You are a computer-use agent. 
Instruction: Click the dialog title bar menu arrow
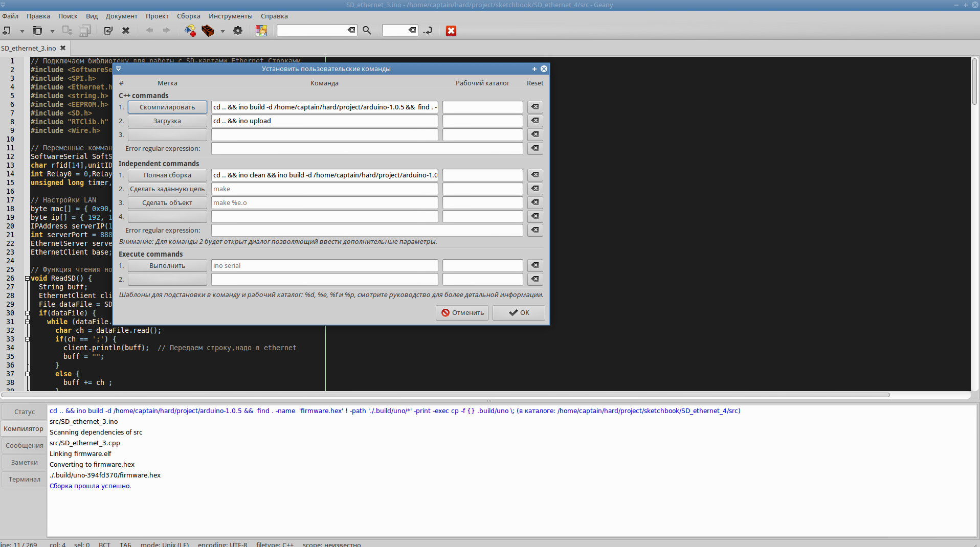[x=118, y=69]
